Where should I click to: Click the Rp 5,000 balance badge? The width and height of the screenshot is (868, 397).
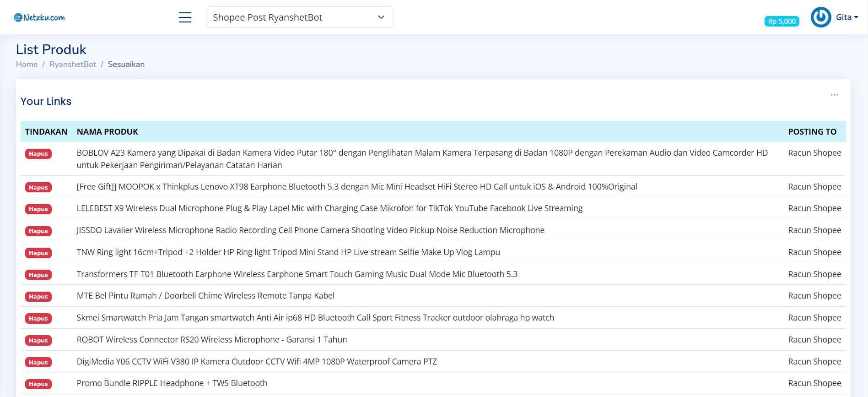point(782,21)
